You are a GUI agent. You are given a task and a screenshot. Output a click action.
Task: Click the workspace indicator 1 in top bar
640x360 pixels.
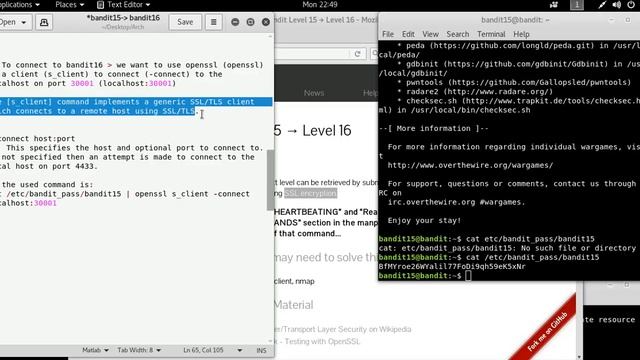pyautogui.click(x=577, y=5)
